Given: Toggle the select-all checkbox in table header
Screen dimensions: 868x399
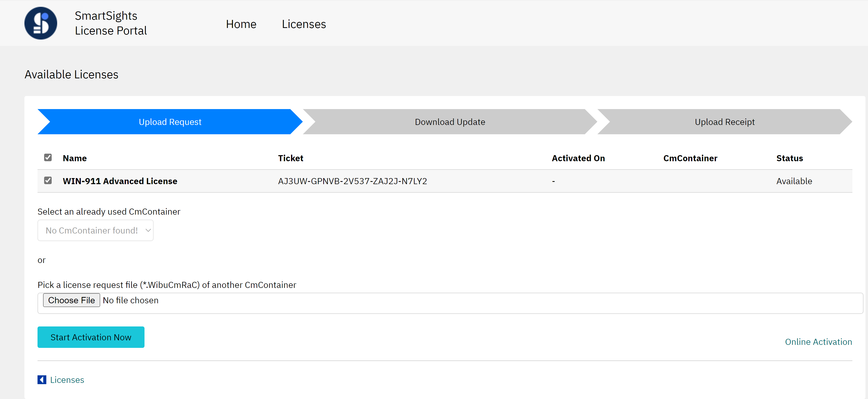Looking at the screenshot, I should coord(48,157).
